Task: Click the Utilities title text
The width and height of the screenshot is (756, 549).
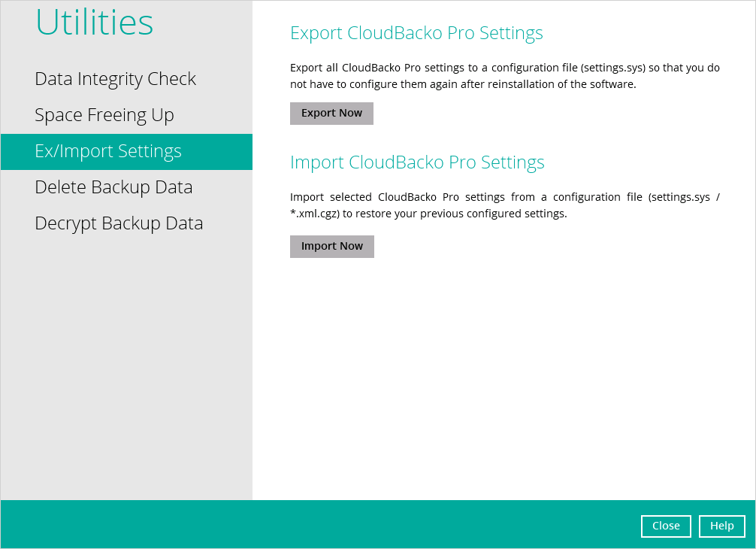Action: [95, 23]
